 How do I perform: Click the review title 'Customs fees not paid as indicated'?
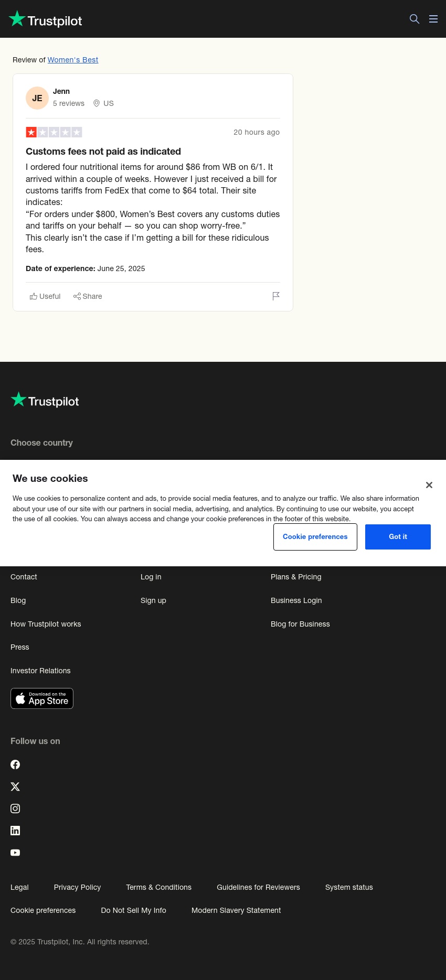click(103, 152)
